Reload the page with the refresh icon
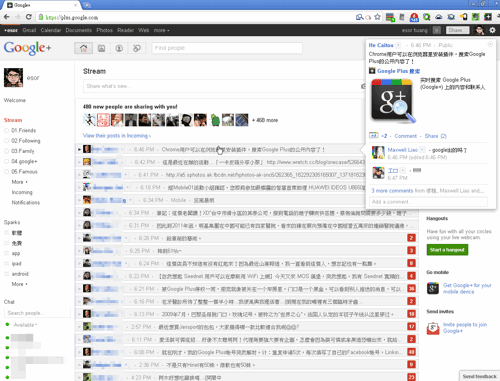This screenshot has width=500, height=381. pyautogui.click(x=29, y=17)
